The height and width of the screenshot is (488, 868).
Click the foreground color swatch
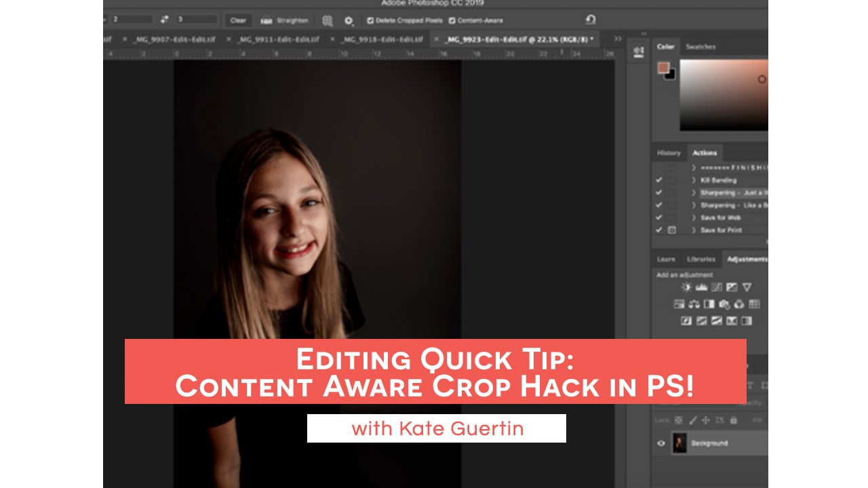(x=663, y=68)
